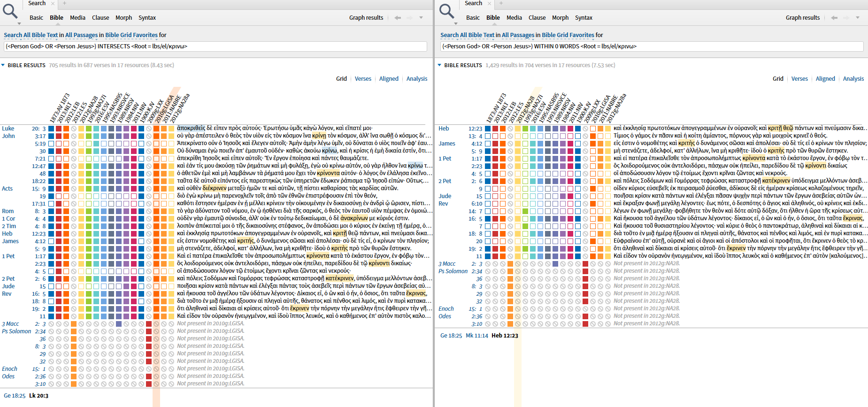Image resolution: width=868 pixels, height=407 pixels.
Task: Click WITHIN 0 WORDS query field in right panel
Action: point(652,46)
